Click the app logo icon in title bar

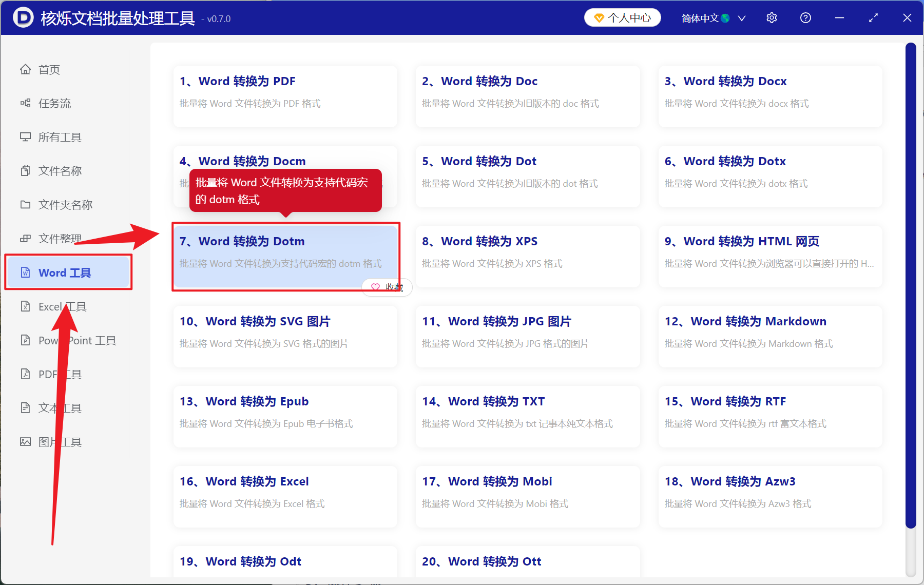pos(23,18)
